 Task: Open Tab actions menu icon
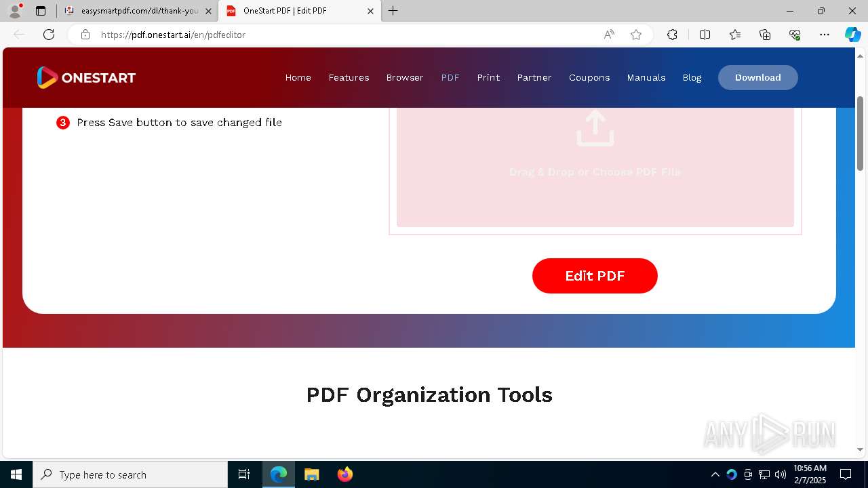point(41,11)
